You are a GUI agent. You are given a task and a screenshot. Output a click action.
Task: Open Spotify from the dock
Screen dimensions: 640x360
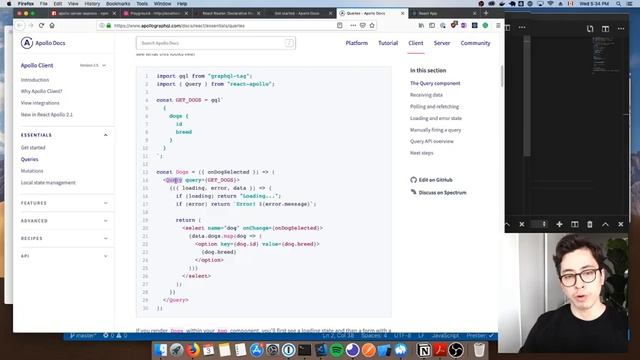336,350
